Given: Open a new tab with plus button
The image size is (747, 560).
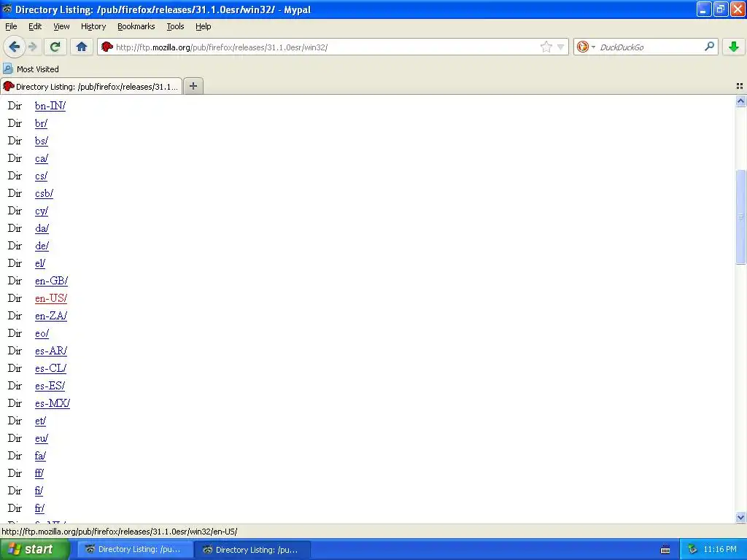Looking at the screenshot, I should point(193,86).
